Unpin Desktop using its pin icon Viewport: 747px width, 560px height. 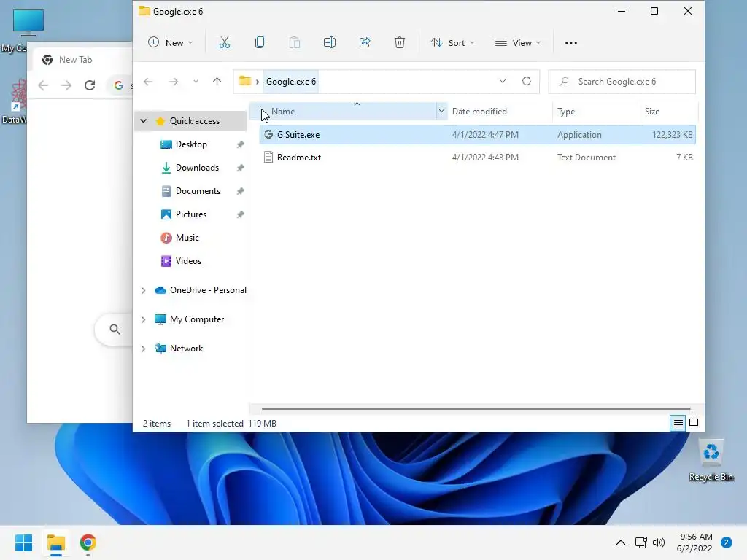click(x=240, y=144)
